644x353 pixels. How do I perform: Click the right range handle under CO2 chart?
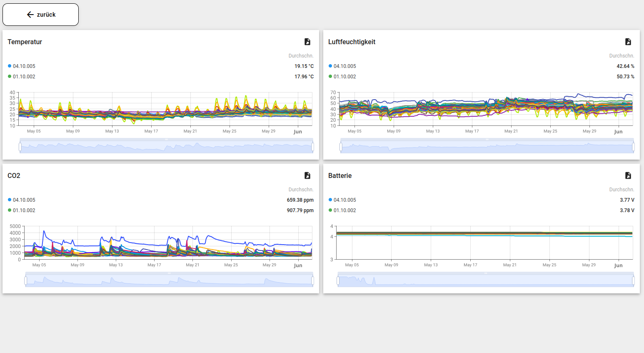[312, 280]
